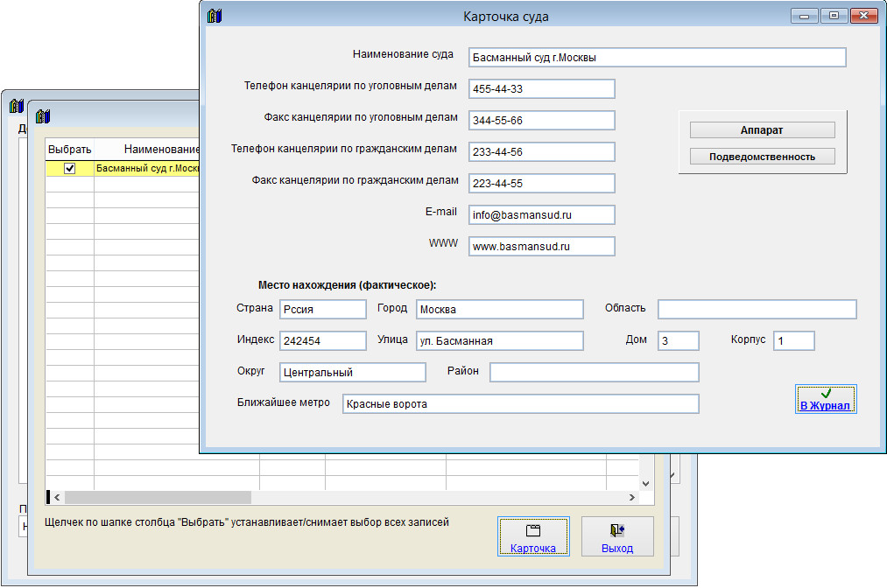Click the Наименование суда input field
The width and height of the screenshot is (887, 588).
[657, 58]
